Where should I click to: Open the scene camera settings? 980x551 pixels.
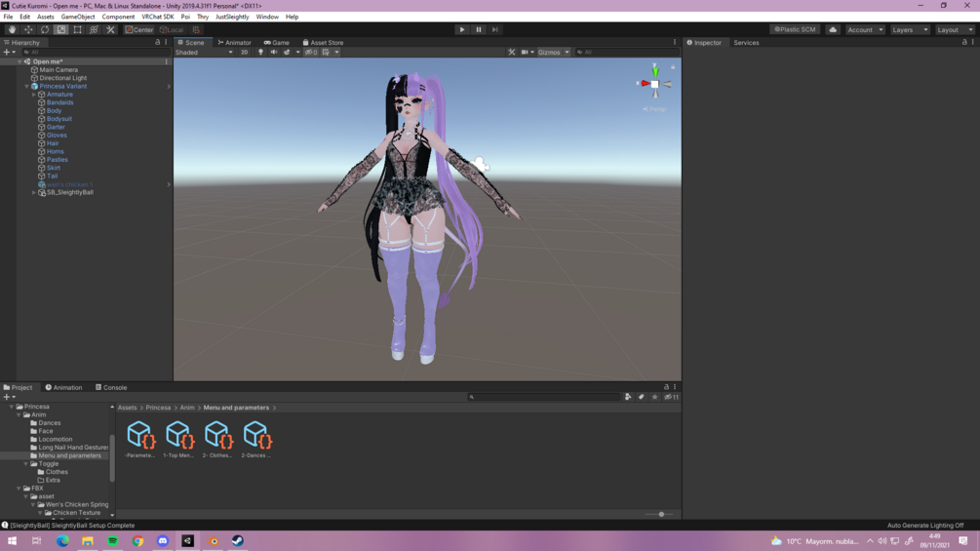coord(525,53)
